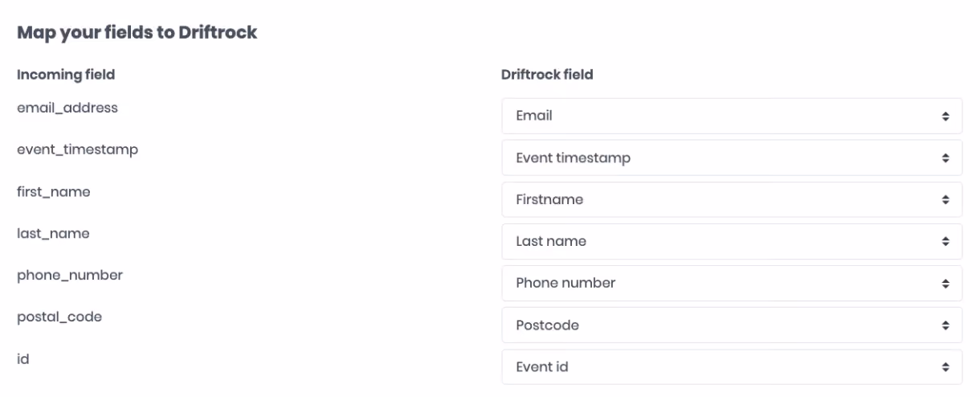Open the Event timestamp dropdown
Viewport: 980px width, 397px height.
tap(732, 158)
